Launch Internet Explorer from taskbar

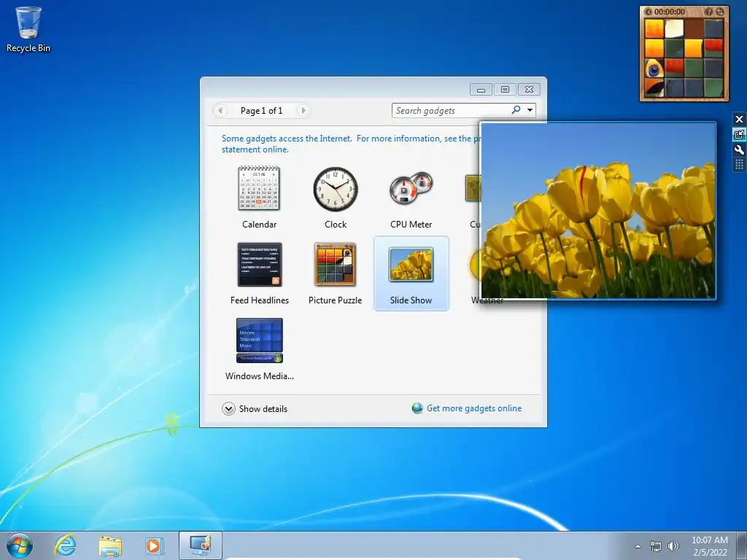click(x=65, y=545)
